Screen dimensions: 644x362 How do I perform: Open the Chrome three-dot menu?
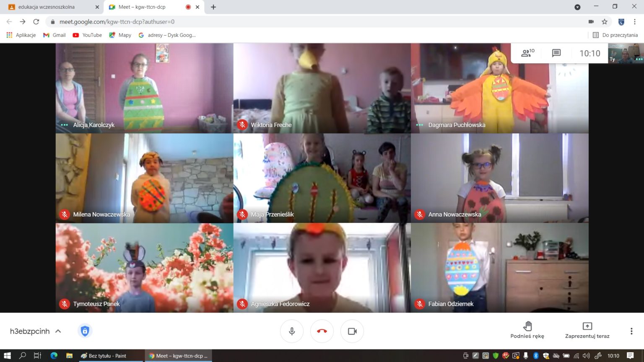coord(635,22)
